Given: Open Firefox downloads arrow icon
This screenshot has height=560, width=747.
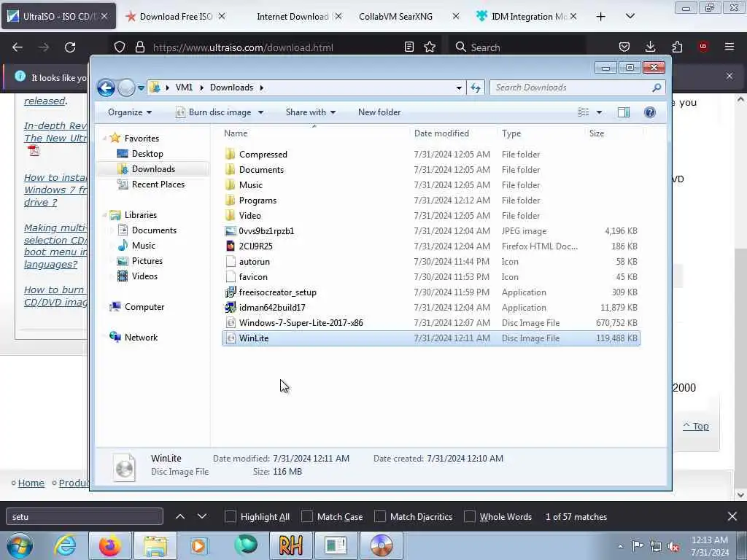Looking at the screenshot, I should coord(650,47).
